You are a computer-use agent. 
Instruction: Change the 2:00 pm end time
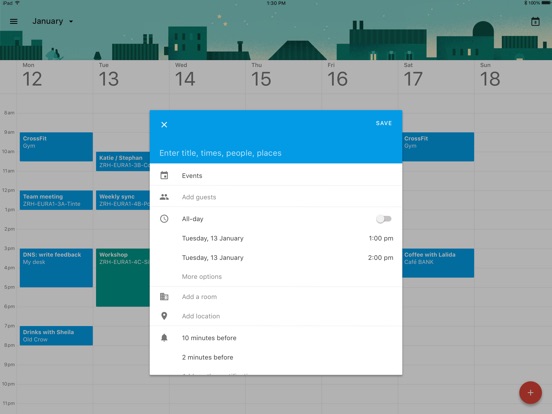point(381,258)
